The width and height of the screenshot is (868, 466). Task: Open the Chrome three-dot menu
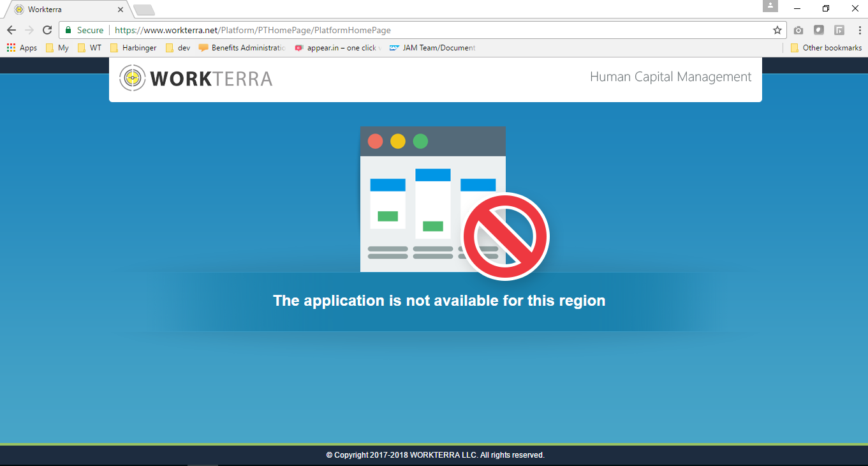858,30
